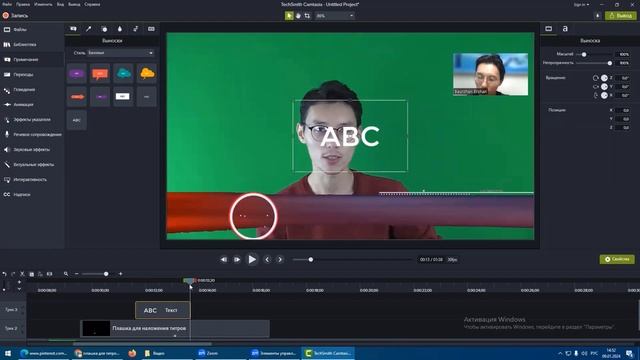Click the green export share button
640x360 pixels.
[621, 16]
